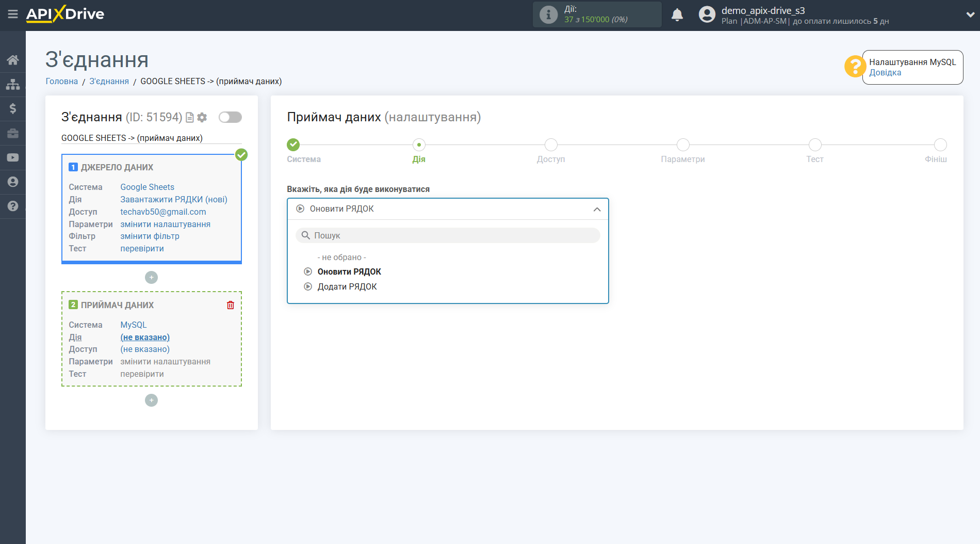
Task: Click the ПРИЙМАЧ ДАНИХ block header
Action: click(x=117, y=305)
